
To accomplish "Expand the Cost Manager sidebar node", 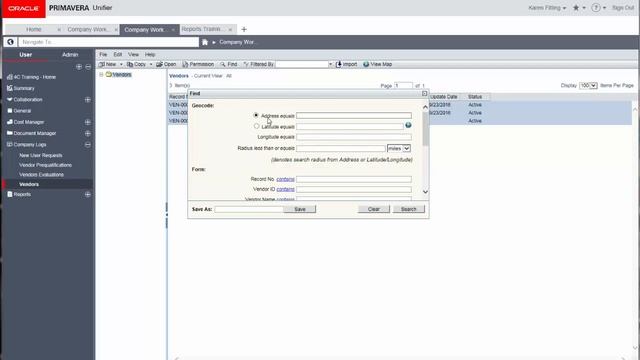I will tap(88, 122).
